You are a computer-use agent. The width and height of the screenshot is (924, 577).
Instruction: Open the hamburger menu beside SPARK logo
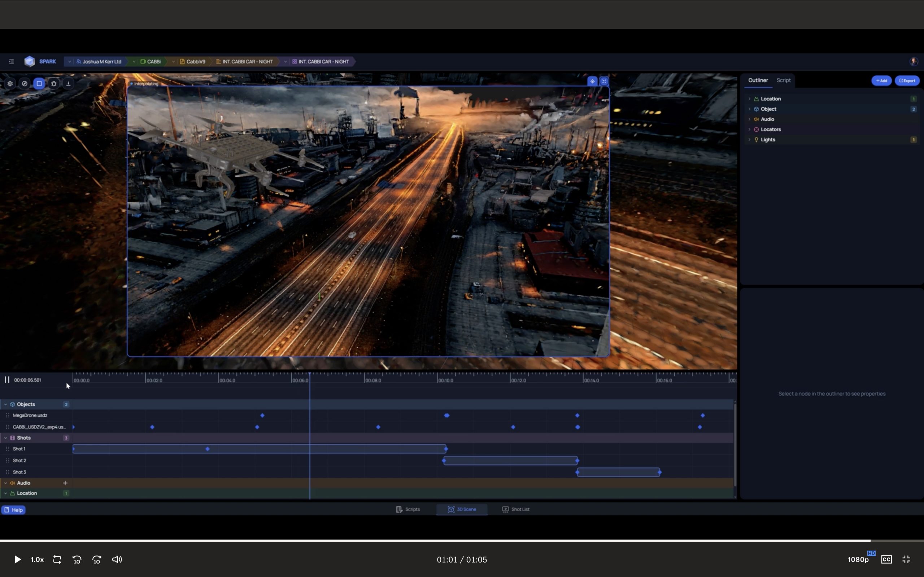click(x=12, y=61)
